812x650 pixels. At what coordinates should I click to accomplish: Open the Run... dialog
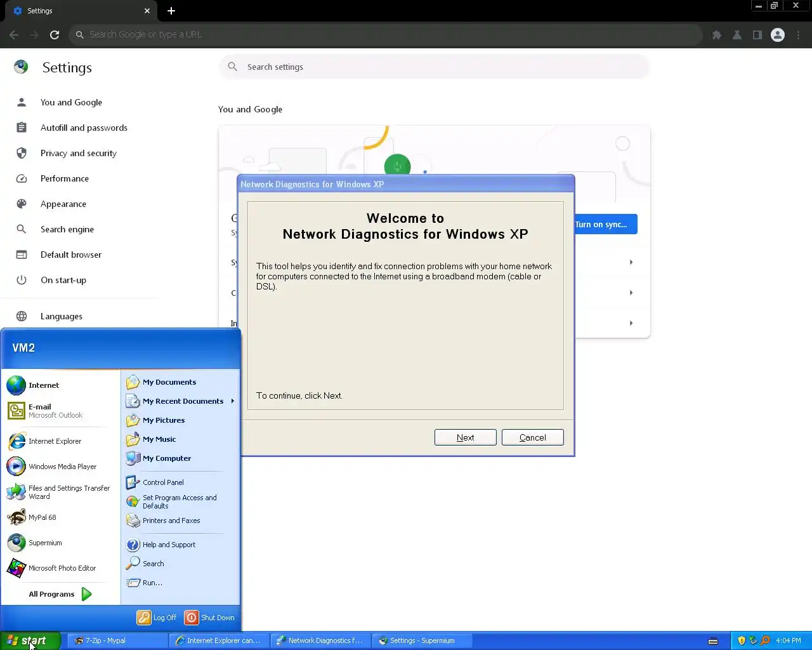tap(180, 583)
